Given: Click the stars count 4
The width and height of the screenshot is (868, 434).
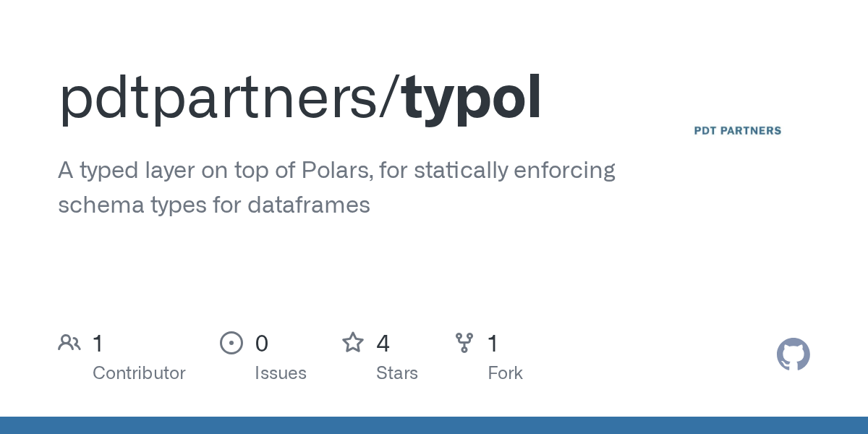Looking at the screenshot, I should 383,344.
